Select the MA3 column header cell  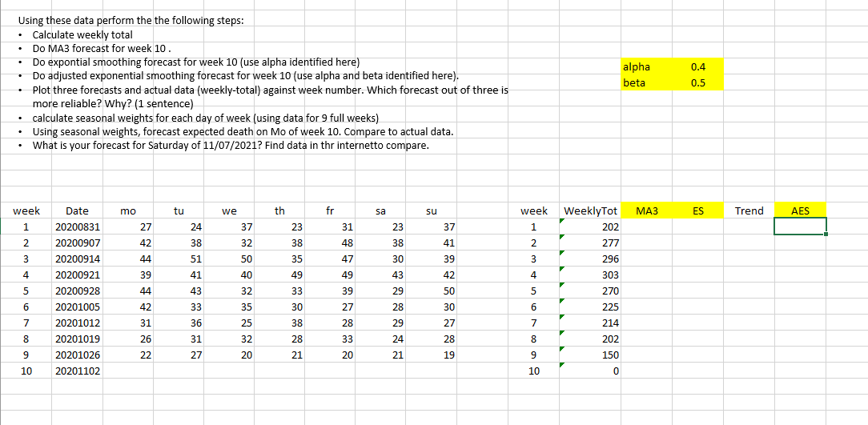pyautogui.click(x=647, y=210)
